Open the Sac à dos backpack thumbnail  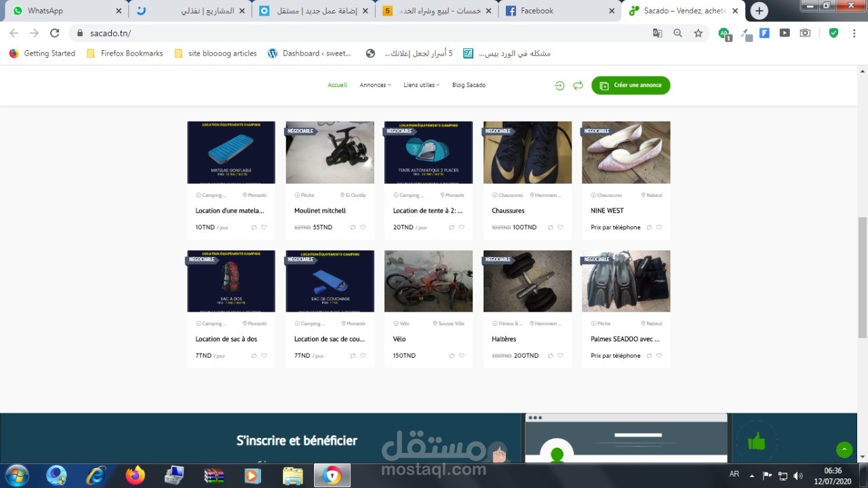(231, 281)
